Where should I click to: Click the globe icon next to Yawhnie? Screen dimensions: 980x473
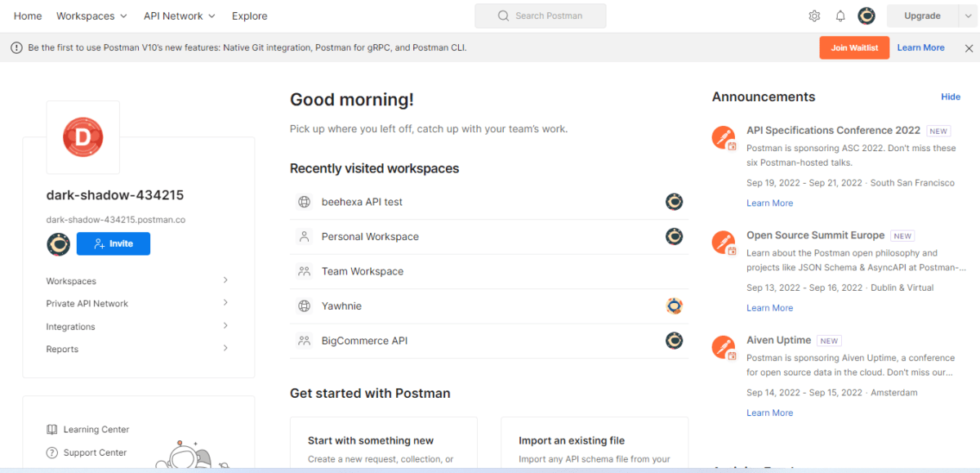pyautogui.click(x=302, y=306)
